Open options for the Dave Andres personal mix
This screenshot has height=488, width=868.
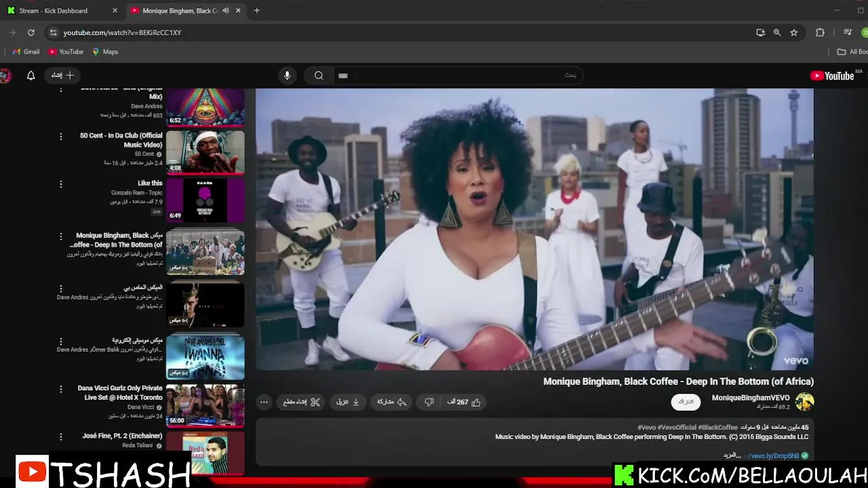pyautogui.click(x=60, y=289)
